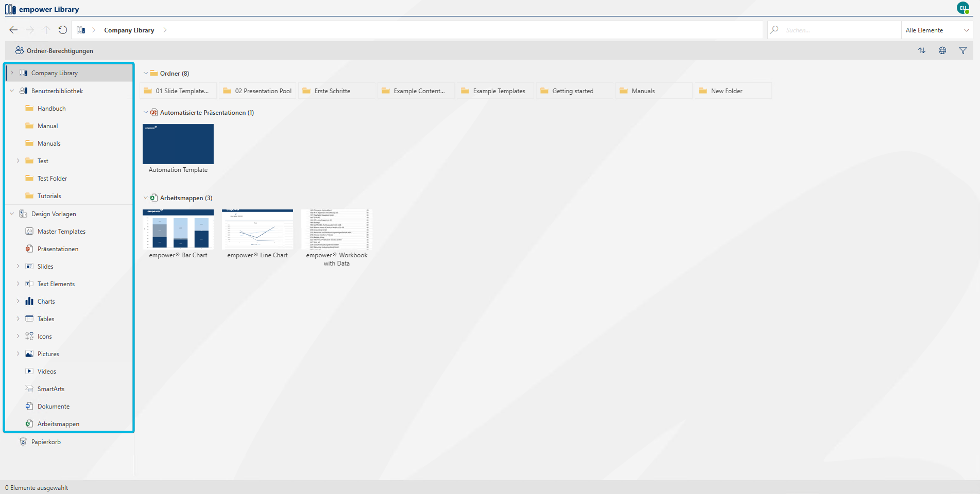The width and height of the screenshot is (980, 494).
Task: Click the search magnifier icon
Action: 775,30
